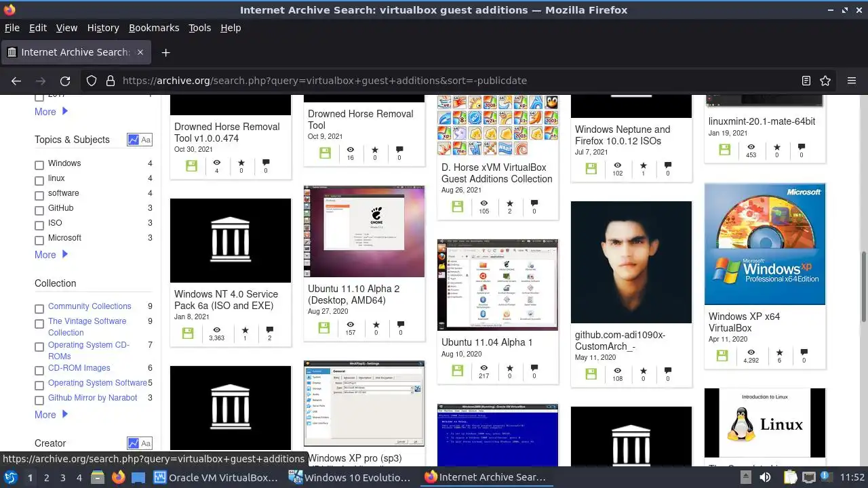
Task: Expand More above Topics & Subjects heading
Action: click(x=52, y=112)
